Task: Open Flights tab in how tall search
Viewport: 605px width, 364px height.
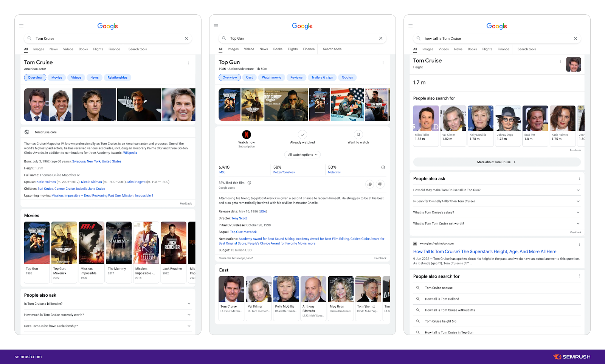Action: 487,49
